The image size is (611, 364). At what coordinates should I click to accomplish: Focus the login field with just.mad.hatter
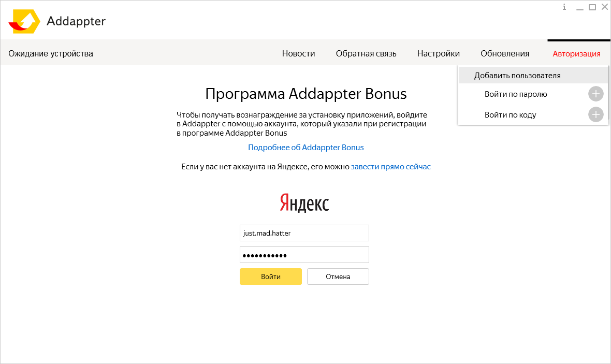[x=304, y=233]
